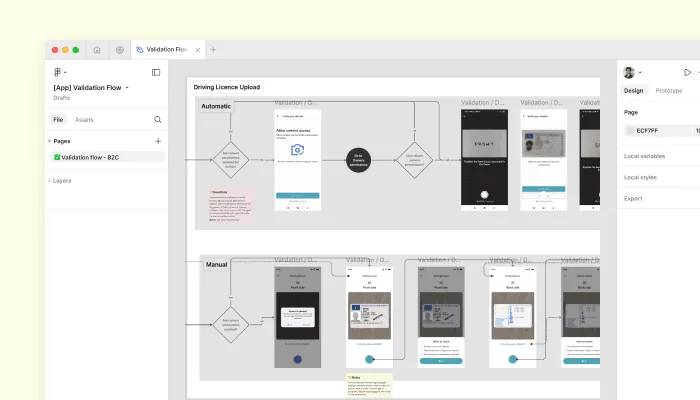This screenshot has width=700, height=400.
Task: Select the yellow Notes sticky note
Action: tap(369, 385)
